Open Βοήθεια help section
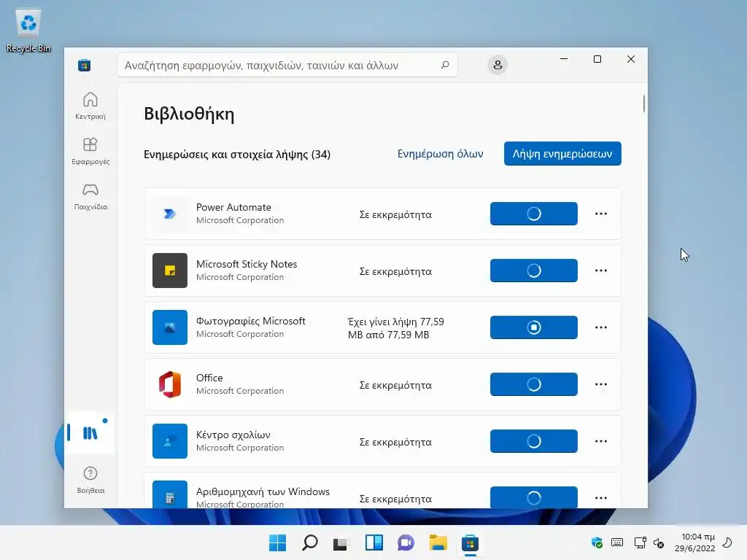This screenshot has height=560, width=747. pyautogui.click(x=90, y=480)
